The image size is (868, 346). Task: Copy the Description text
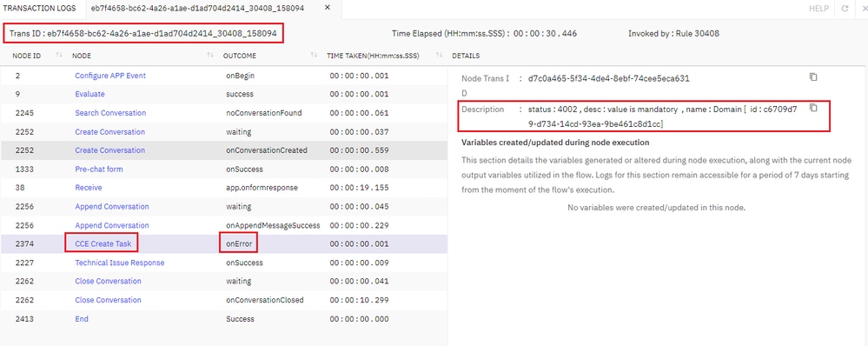click(x=813, y=108)
